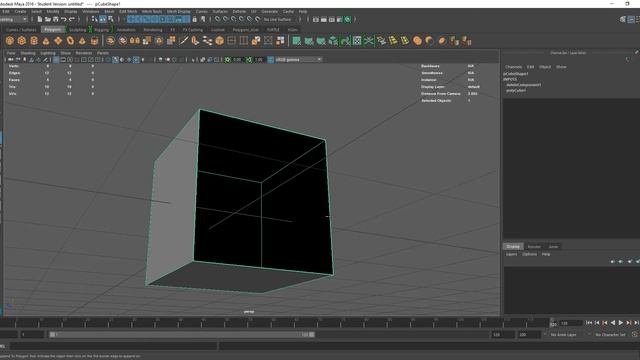640x360 pixels.
Task: Open Channels menu in Channel Box
Action: click(513, 67)
